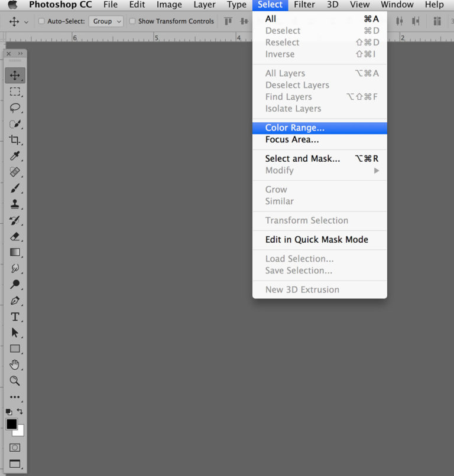Open the Move tool preset picker arrow
The height and width of the screenshot is (476, 454).
(27, 22)
